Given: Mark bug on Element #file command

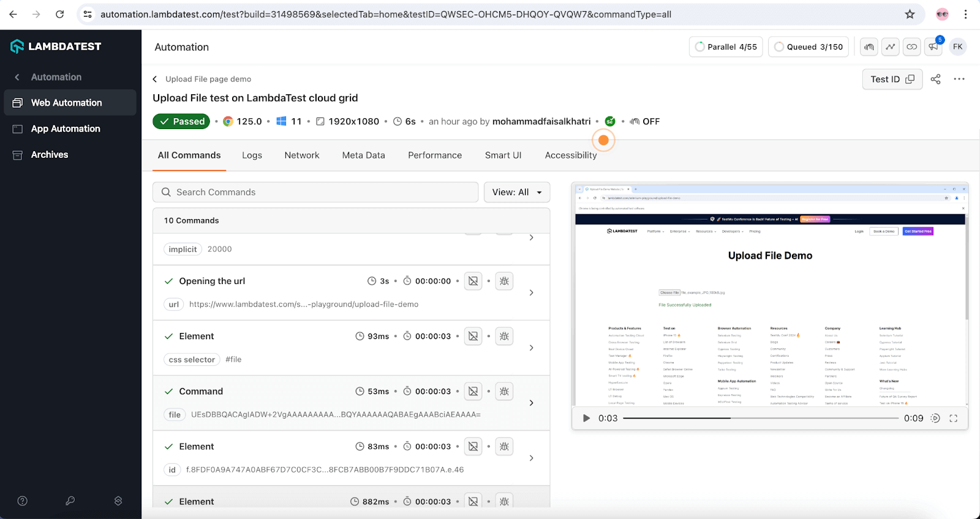Looking at the screenshot, I should click(504, 336).
